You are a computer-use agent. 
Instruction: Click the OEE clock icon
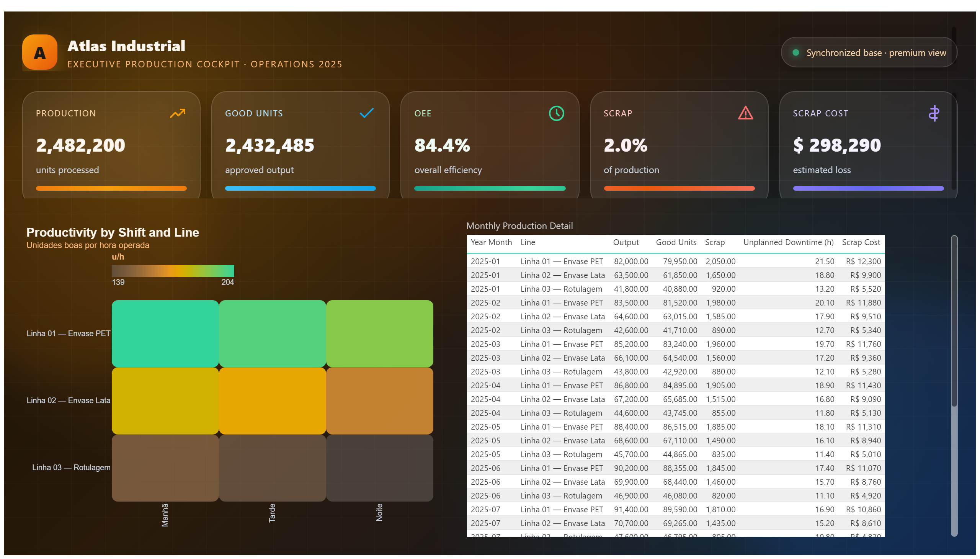pos(556,113)
